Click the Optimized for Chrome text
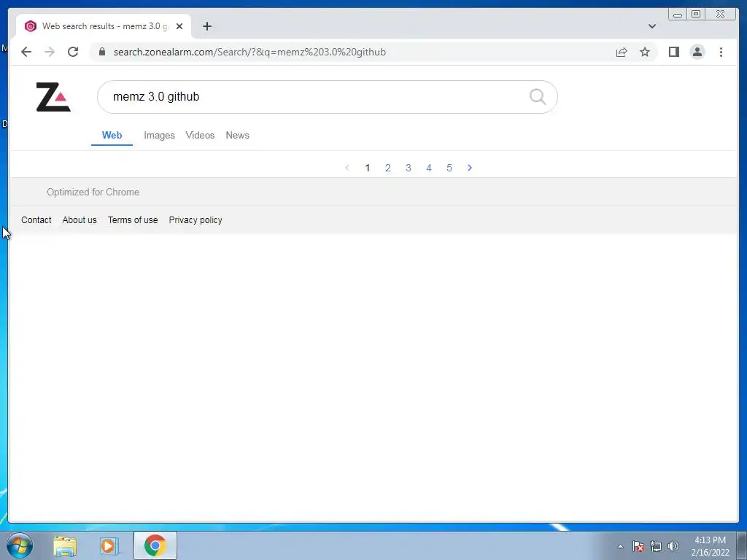 click(93, 192)
